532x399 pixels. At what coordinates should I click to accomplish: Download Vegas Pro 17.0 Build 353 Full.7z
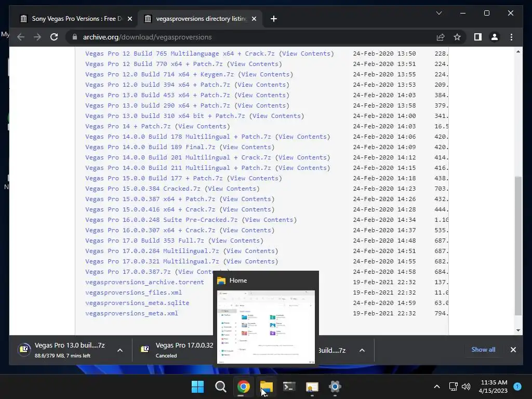(144, 241)
